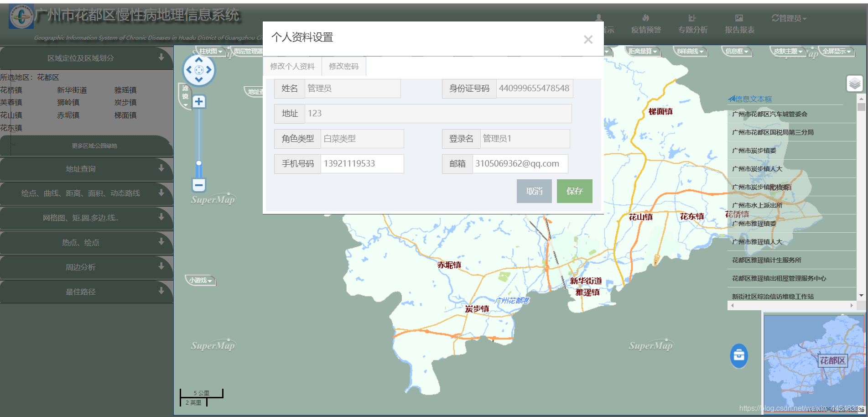868x417 pixels.
Task: Click the compass center reset icon
Action: point(199,70)
